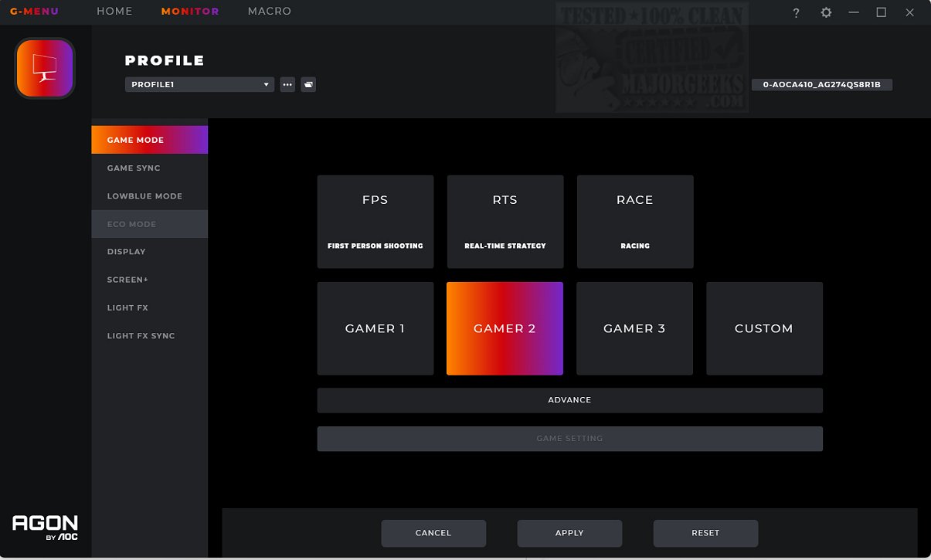
Task: Switch to the RACE racing mode
Action: pyautogui.click(x=634, y=222)
